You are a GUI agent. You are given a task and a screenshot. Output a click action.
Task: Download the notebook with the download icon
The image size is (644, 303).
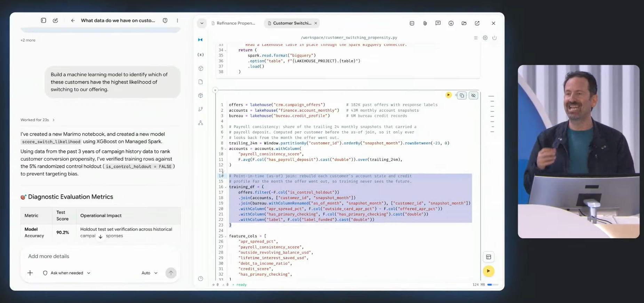451,23
